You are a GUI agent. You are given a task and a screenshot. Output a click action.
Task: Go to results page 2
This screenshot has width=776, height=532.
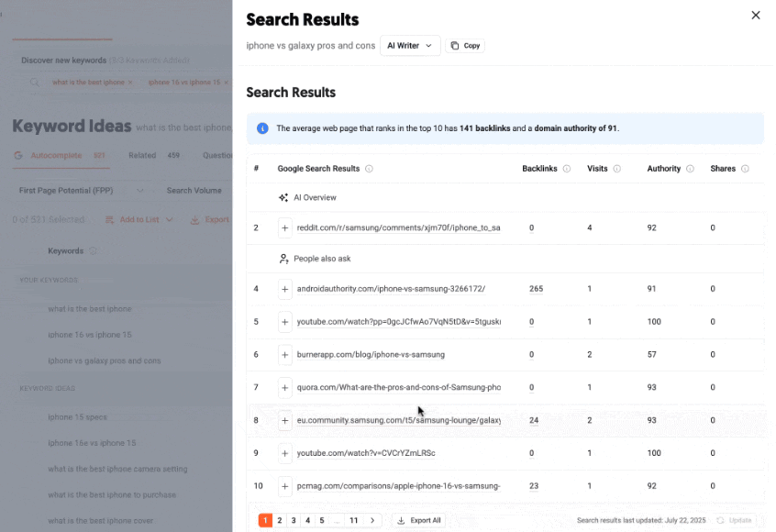280,520
